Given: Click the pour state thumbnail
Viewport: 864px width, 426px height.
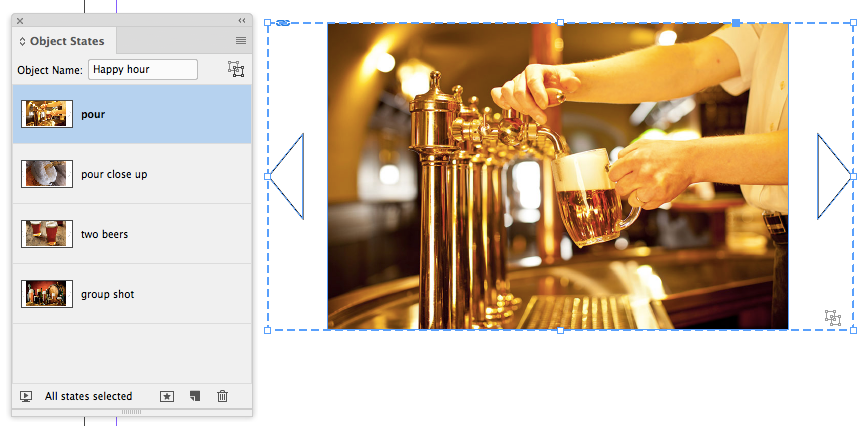Looking at the screenshot, I should pos(47,114).
